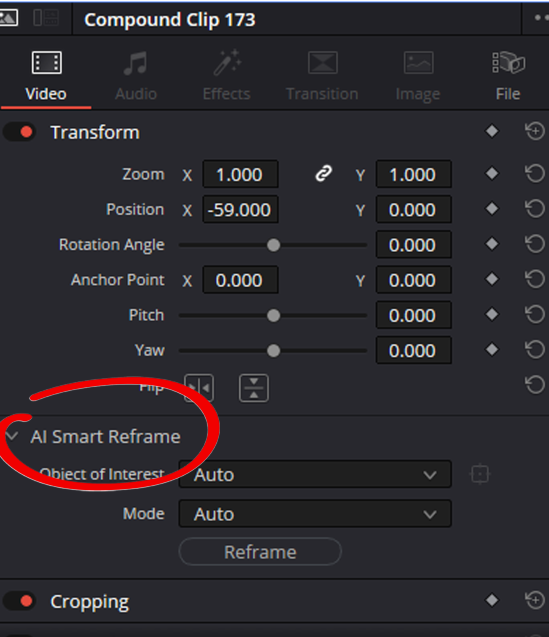
Task: Add a Rotation Angle keyframe
Action: click(x=492, y=244)
